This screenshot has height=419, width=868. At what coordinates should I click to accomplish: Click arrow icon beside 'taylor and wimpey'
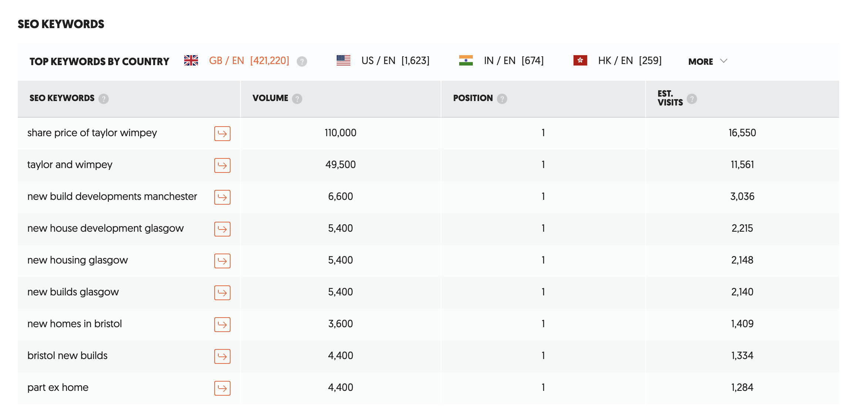[222, 165]
